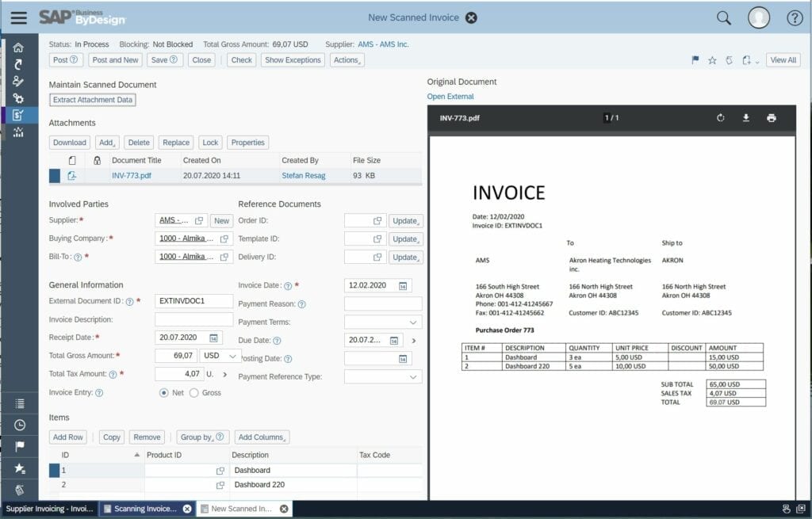
Task: Print the PDF from the viewer
Action: pyautogui.click(x=771, y=118)
